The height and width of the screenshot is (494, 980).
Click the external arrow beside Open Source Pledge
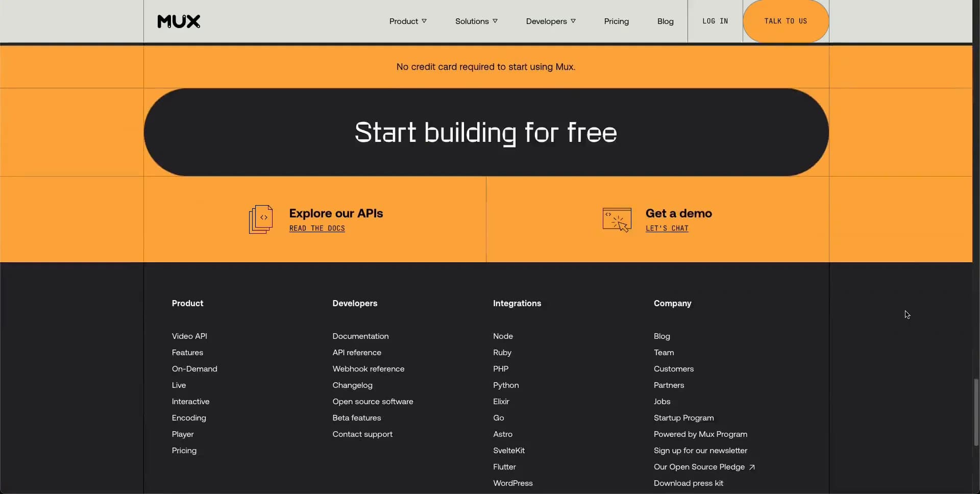click(752, 467)
